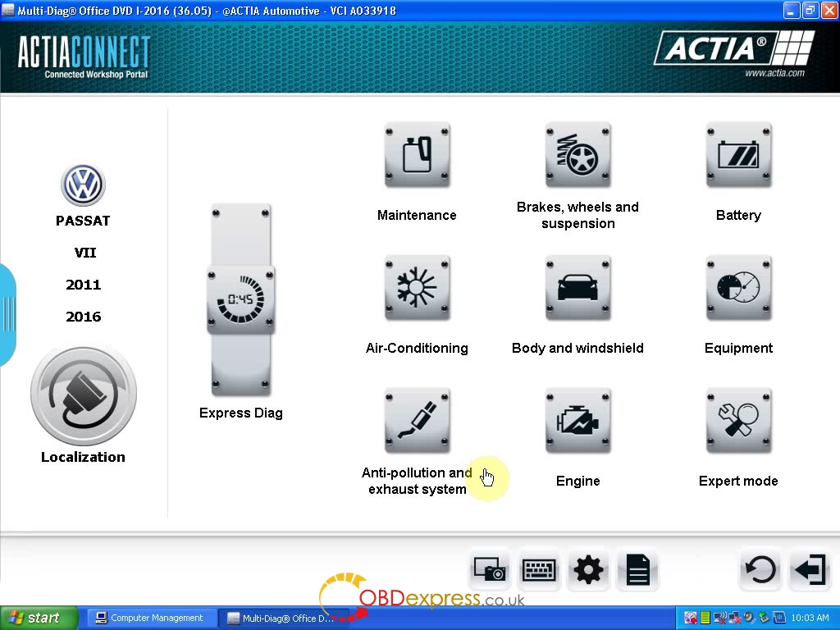Click the Volkswagen brand logo
840x630 pixels.
pyautogui.click(x=83, y=185)
